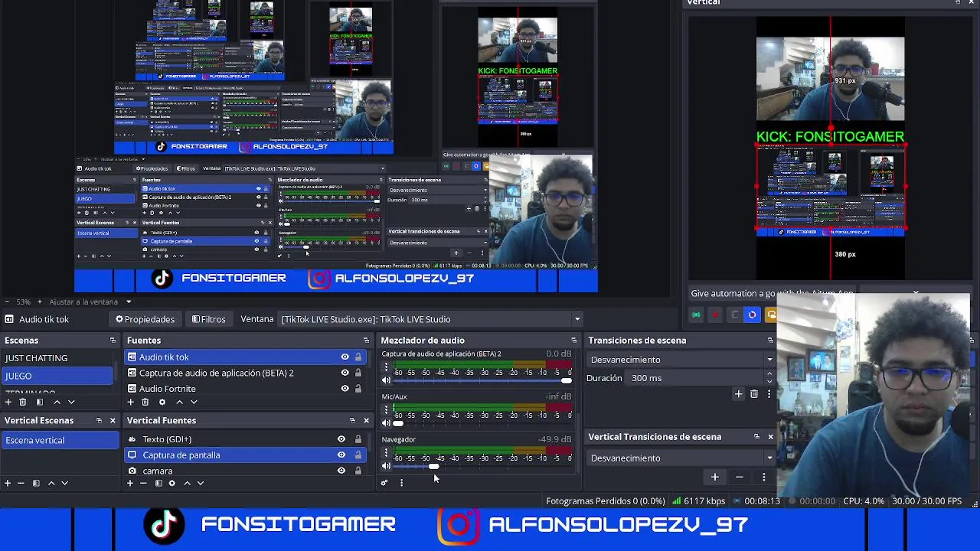The image size is (980, 551).
Task: Open Desvanecimiento dropdown in Transiciones de escena
Action: pyautogui.click(x=681, y=360)
